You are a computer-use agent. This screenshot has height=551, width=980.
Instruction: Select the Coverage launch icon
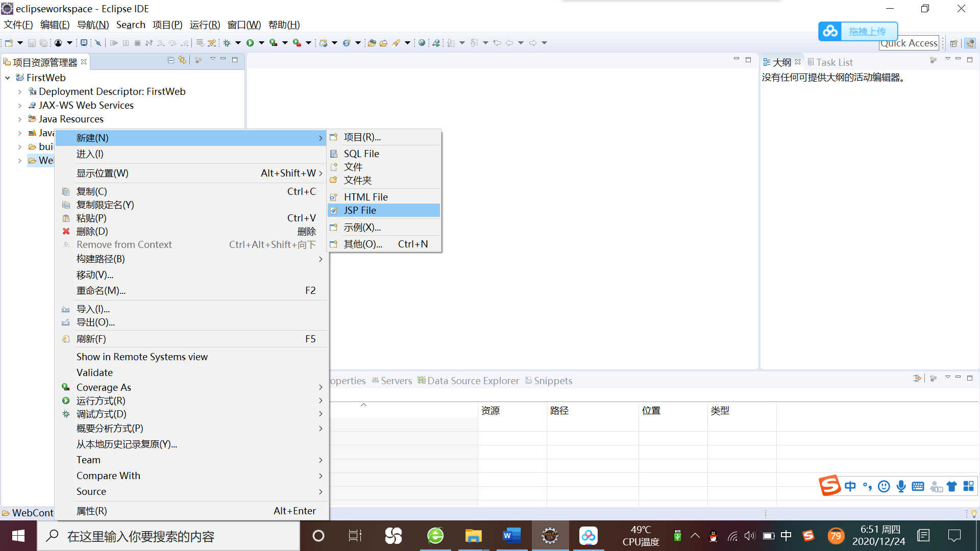point(274,43)
